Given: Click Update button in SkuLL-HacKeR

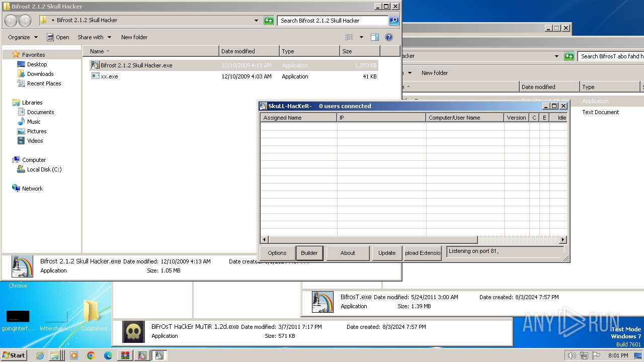Looking at the screenshot, I should 387,253.
